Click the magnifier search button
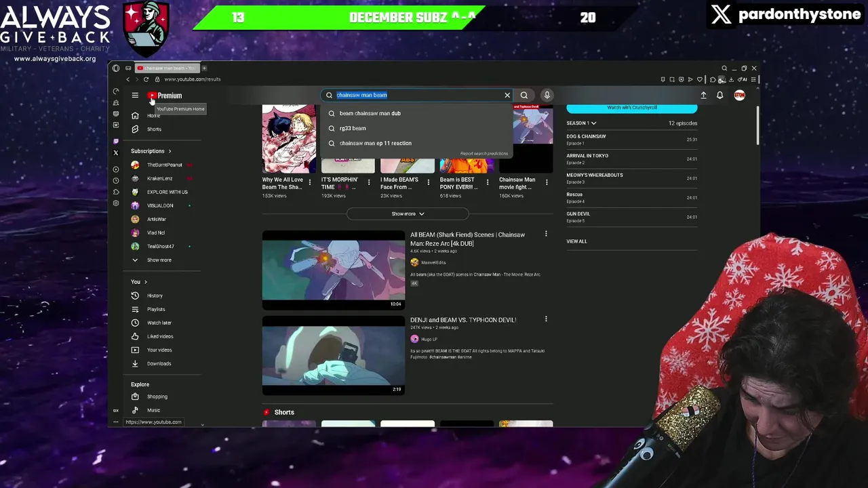This screenshot has width=868, height=488. click(x=524, y=95)
